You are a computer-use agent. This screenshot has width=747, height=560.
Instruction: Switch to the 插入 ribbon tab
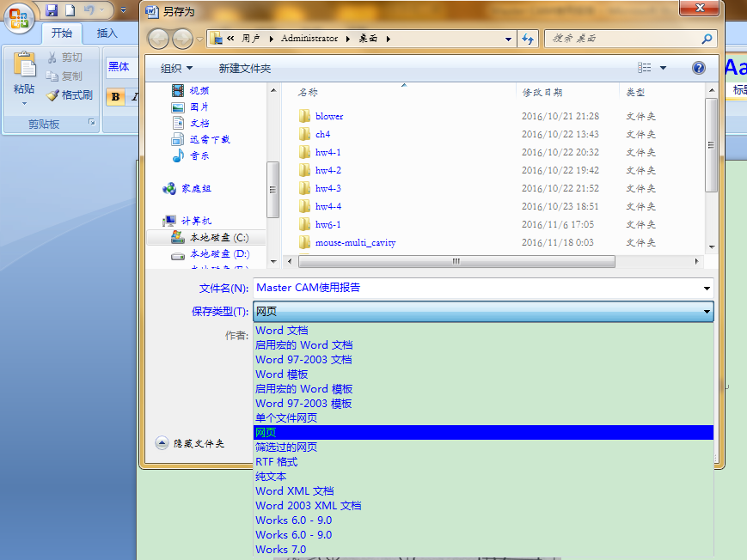click(x=107, y=33)
